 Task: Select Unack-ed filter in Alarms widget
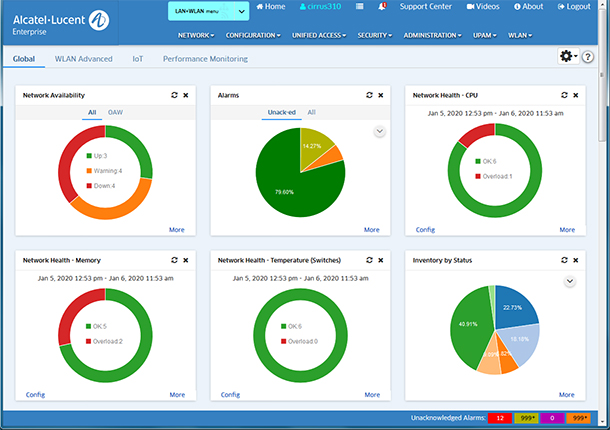click(x=281, y=112)
